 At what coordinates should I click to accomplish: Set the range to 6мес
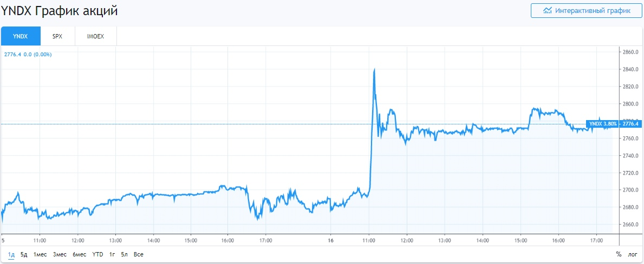click(x=79, y=254)
